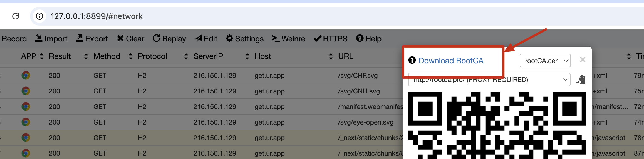The height and width of the screenshot is (159, 644).
Task: Click Chrome app icon in the CHF.svg row
Action: pyautogui.click(x=26, y=75)
